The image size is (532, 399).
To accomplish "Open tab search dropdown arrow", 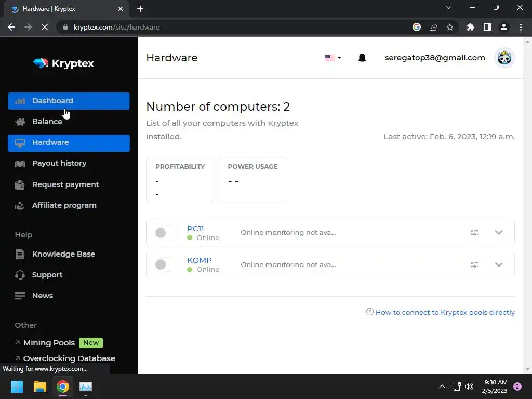I will tap(448, 7).
